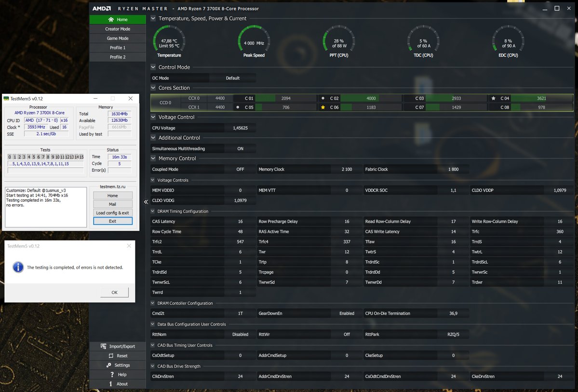Click the Reset square icon

[x=111, y=356]
